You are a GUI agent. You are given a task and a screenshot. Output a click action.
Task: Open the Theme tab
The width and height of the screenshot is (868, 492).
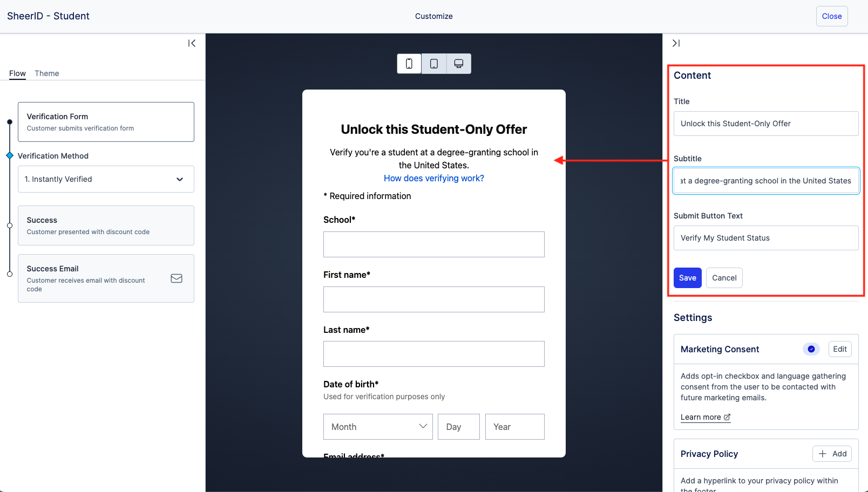click(47, 73)
